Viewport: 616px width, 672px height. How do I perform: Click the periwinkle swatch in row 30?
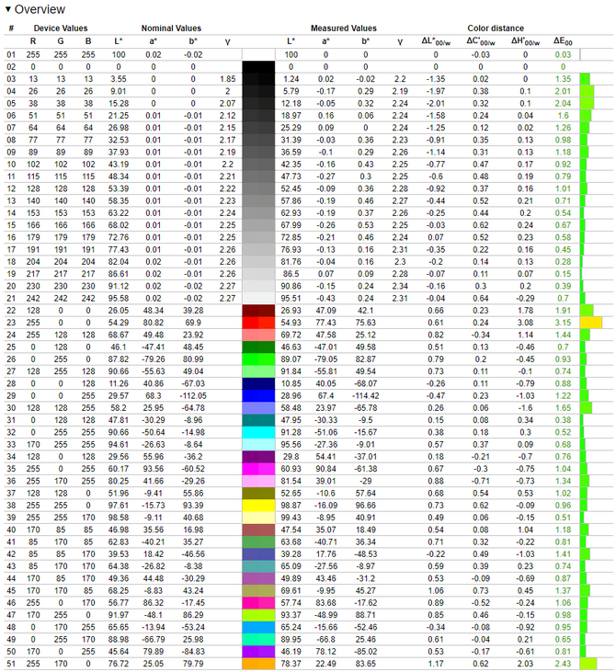tap(258, 408)
